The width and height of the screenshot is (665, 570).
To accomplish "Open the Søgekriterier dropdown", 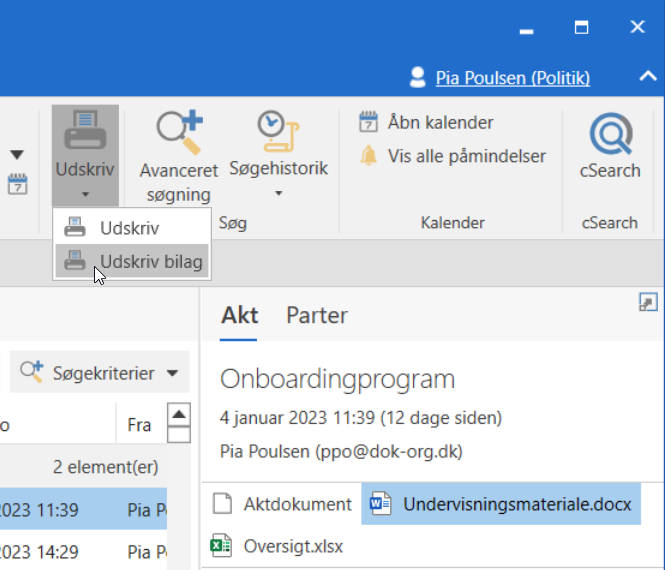I will click(100, 373).
